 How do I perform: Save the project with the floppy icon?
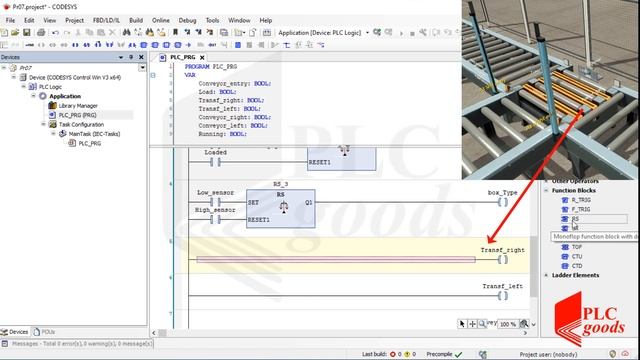coord(27,33)
